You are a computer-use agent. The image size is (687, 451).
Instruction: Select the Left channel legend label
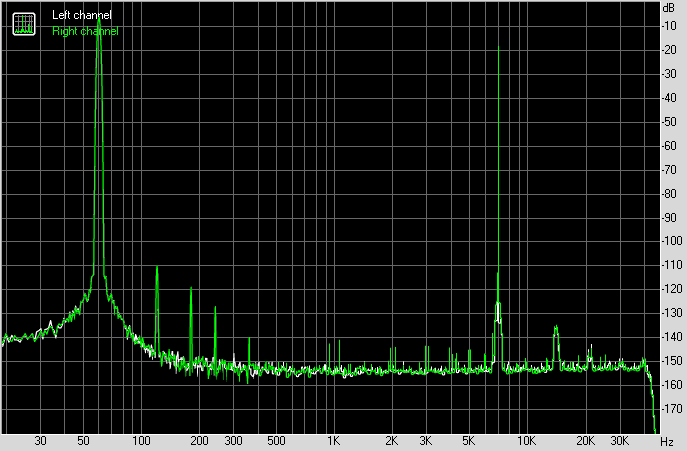click(81, 15)
